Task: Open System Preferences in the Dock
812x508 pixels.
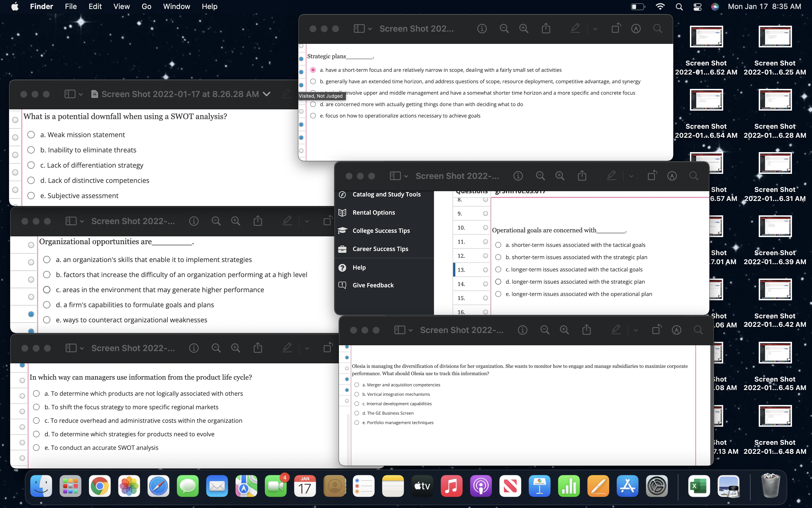Action: [657, 486]
